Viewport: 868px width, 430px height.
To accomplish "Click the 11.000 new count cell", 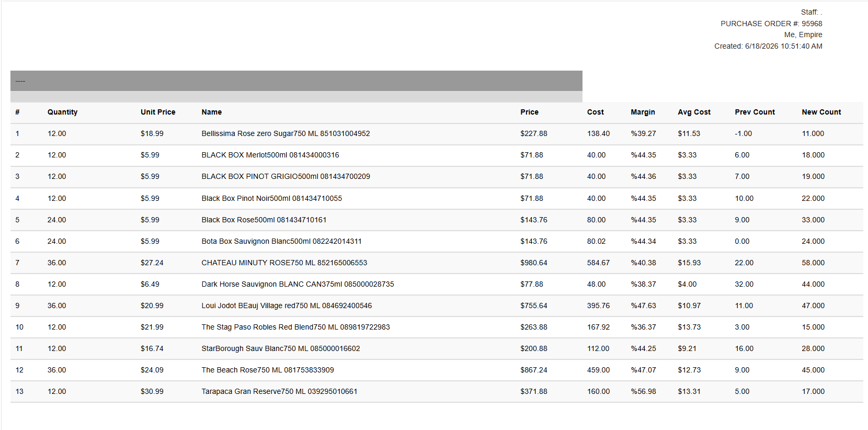I will click(x=813, y=133).
